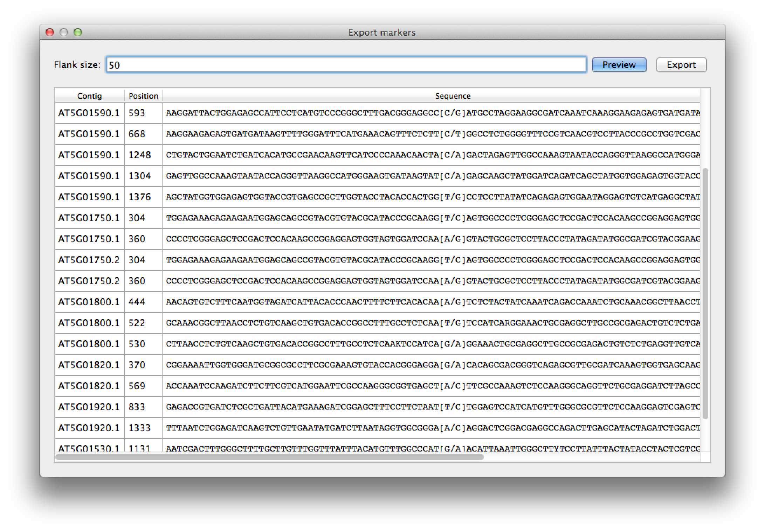This screenshot has width=765, height=532.
Task: Click the Flank size input field
Action: (x=346, y=65)
